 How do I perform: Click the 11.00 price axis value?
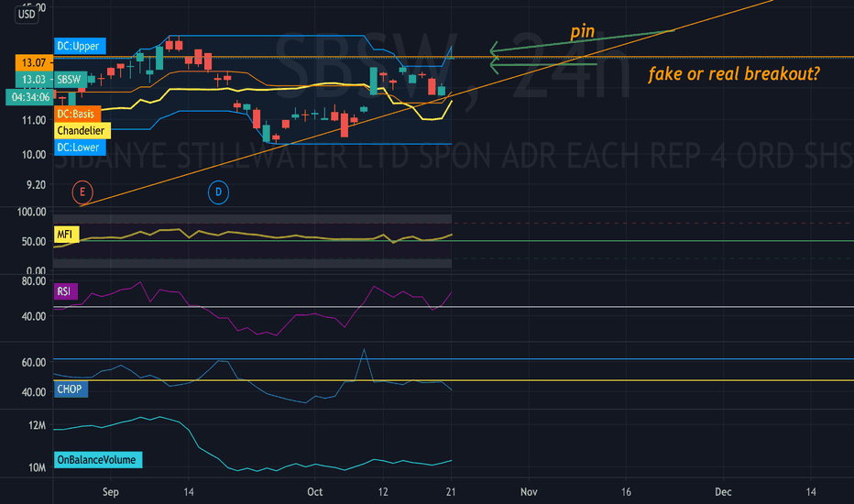point(34,120)
